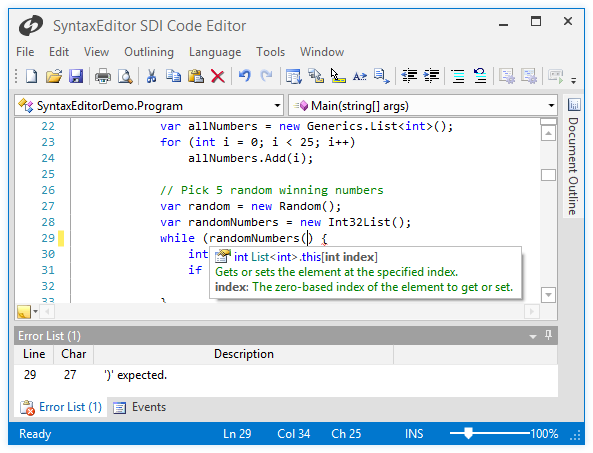Switch to the Events tab
Screen dimensions: 593x453
pyautogui.click(x=140, y=407)
